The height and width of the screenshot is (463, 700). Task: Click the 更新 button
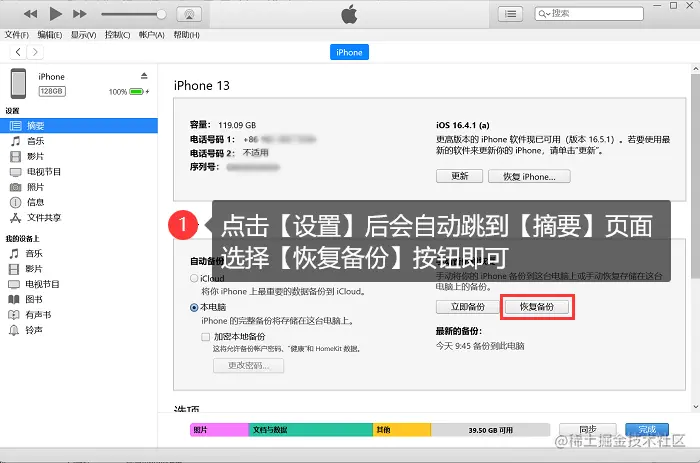coord(459,176)
